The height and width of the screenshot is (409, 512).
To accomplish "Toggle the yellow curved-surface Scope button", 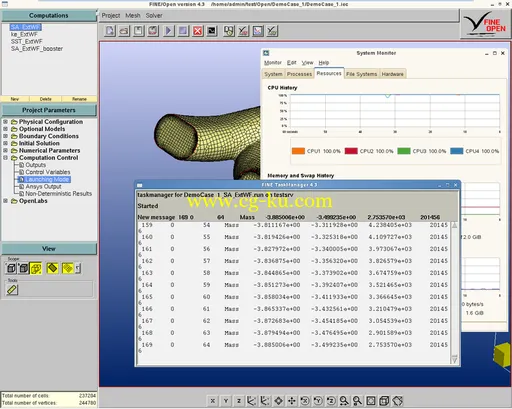I will coord(36,268).
